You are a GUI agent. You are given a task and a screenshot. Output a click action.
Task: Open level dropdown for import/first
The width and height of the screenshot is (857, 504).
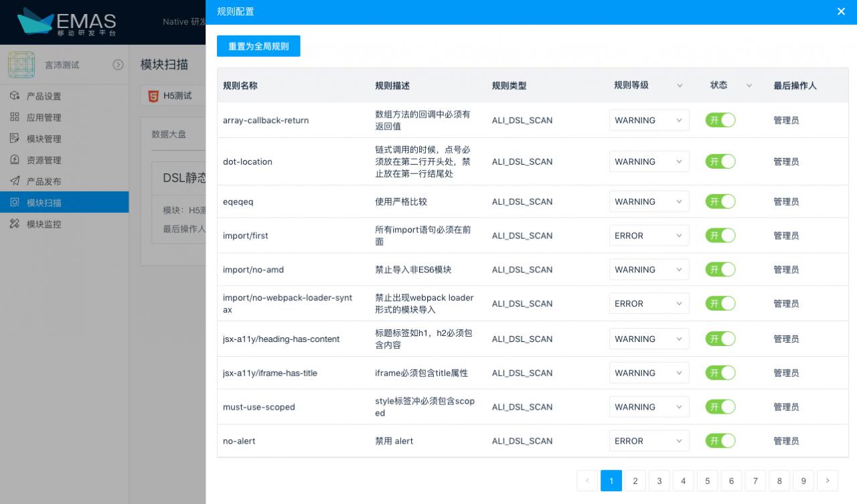click(x=649, y=236)
